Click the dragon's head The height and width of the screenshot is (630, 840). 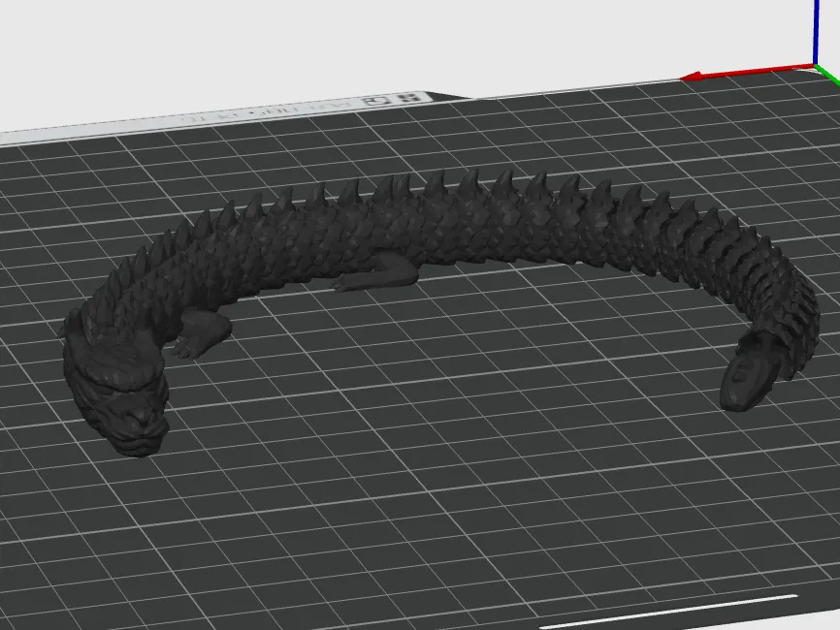click(121, 397)
